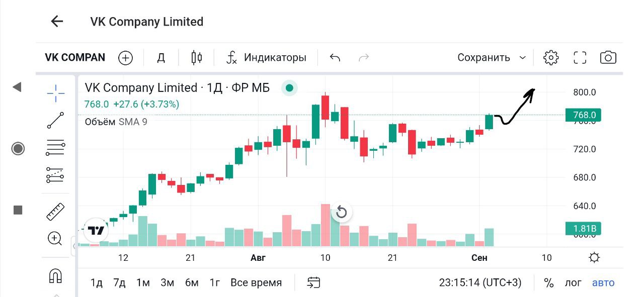Enter fullscreen chart mode
The image size is (644, 297).
tap(580, 57)
